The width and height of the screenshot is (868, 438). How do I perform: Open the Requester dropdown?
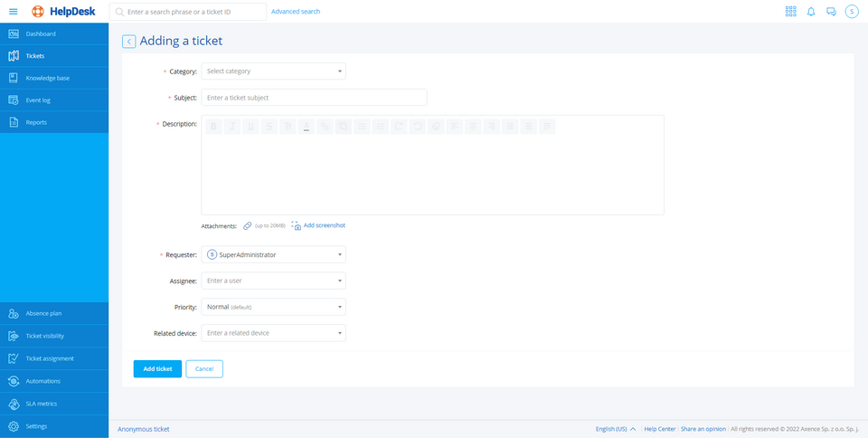(273, 255)
